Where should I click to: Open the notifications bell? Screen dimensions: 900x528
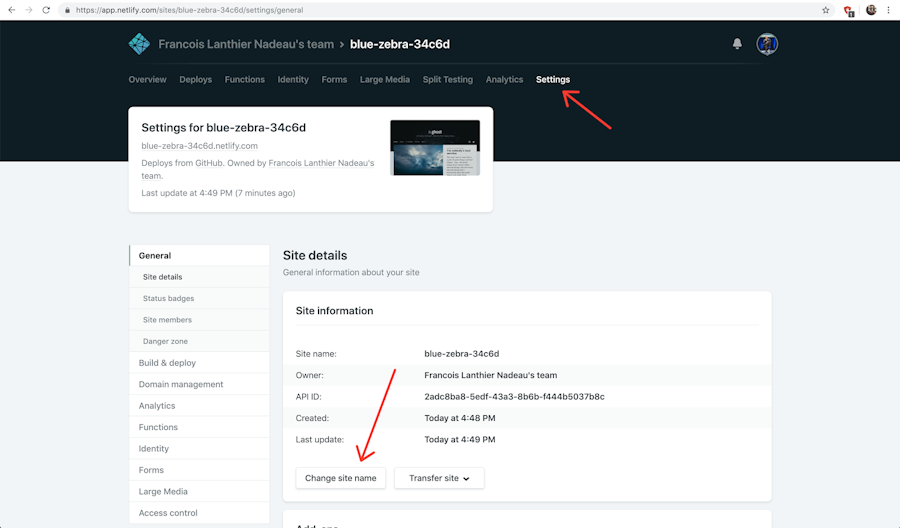[x=737, y=44]
